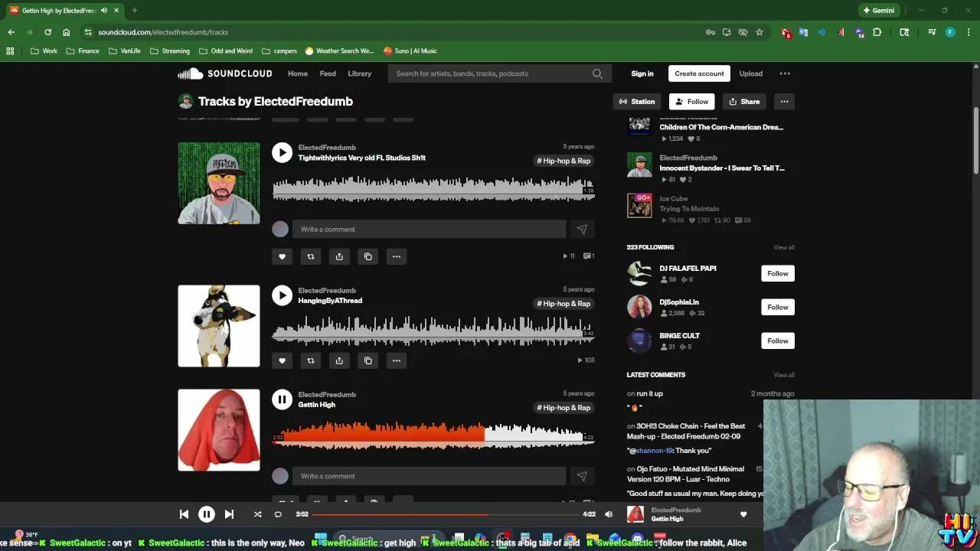The height and width of the screenshot is (551, 980).
Task: Seek in Gettin High waveform
Action: (x=433, y=435)
